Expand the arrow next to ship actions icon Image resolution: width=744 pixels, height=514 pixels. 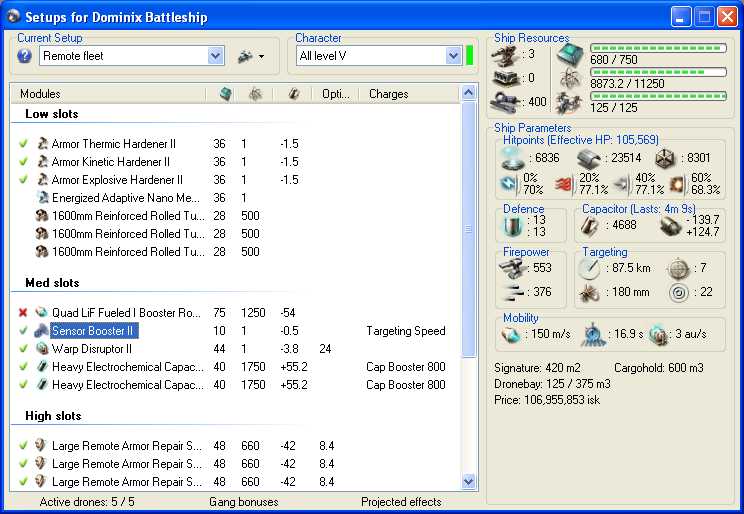pos(261,57)
